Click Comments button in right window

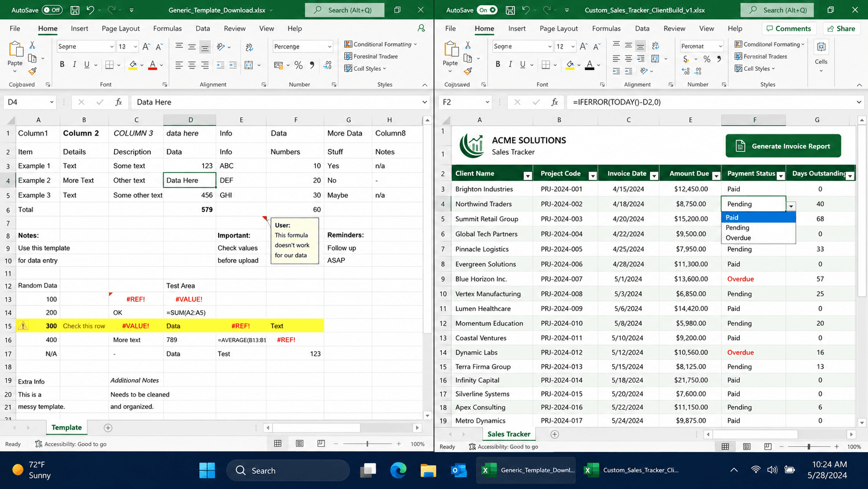pos(789,29)
